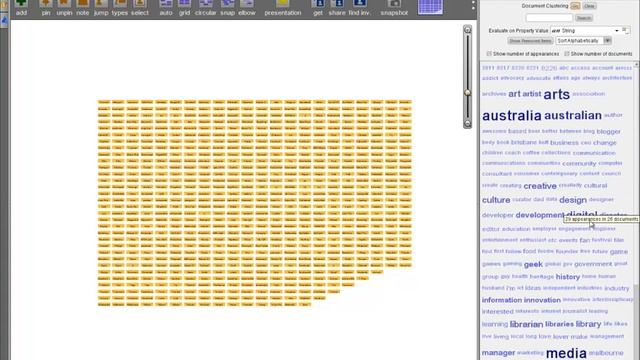Viewport: 640px width, 360px height.
Task: Open the blue grid overview thumbnail
Action: pos(430,7)
